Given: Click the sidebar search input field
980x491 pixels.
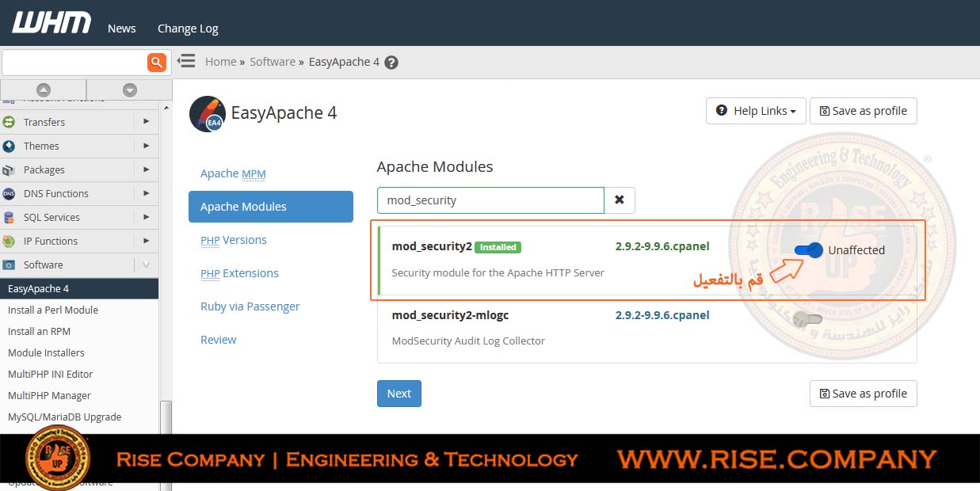Looking at the screenshot, I should (74, 62).
